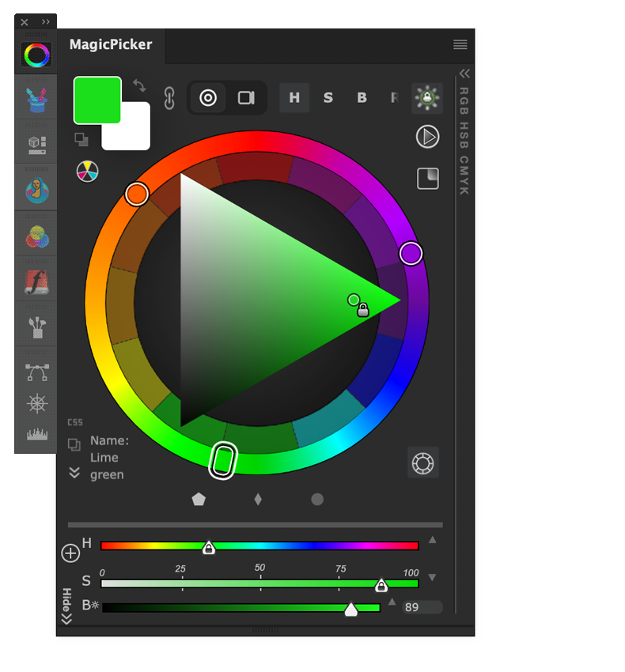Screen dimensions: 625x672
Task: Select the H channel button
Action: [x=294, y=98]
